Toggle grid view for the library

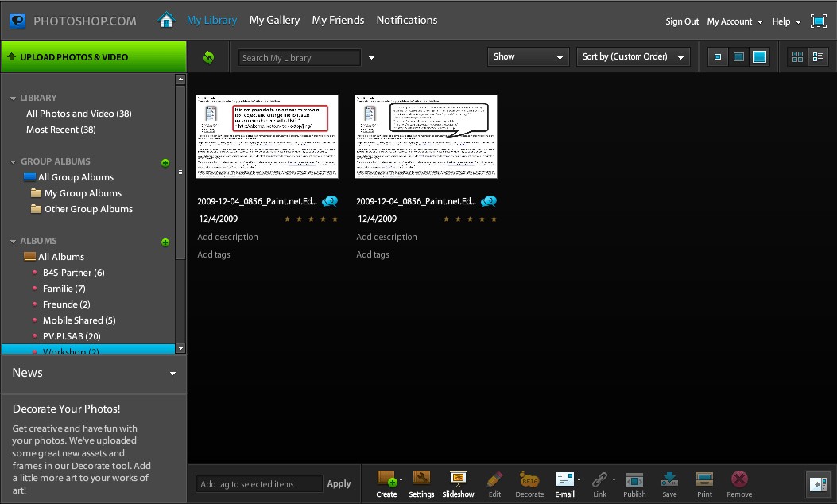(x=796, y=56)
